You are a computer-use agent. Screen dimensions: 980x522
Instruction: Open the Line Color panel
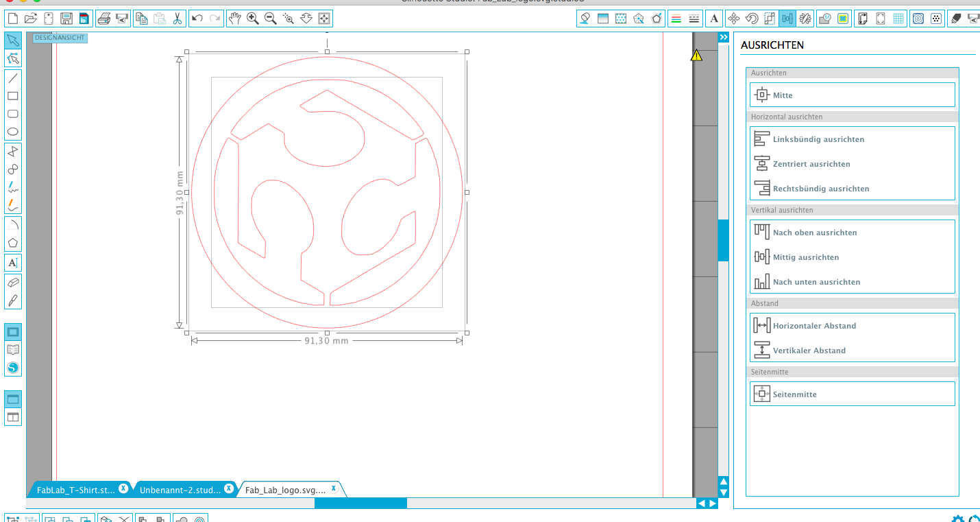click(x=676, y=19)
